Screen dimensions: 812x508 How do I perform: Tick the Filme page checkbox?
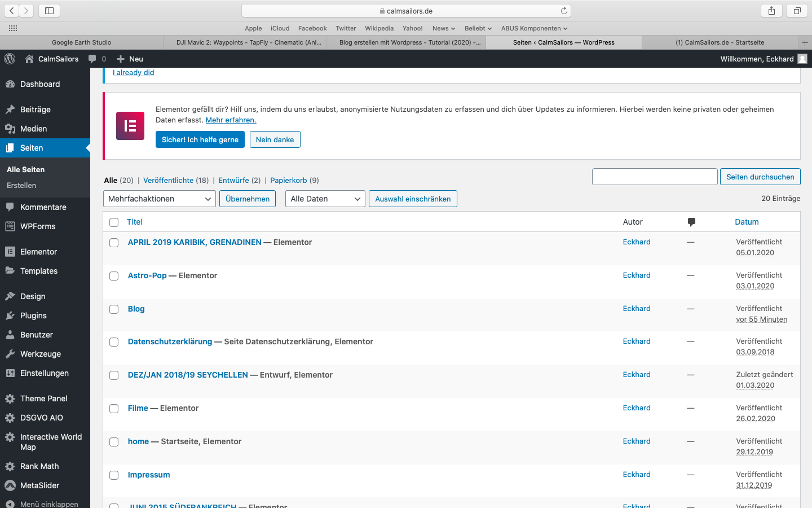tap(114, 409)
